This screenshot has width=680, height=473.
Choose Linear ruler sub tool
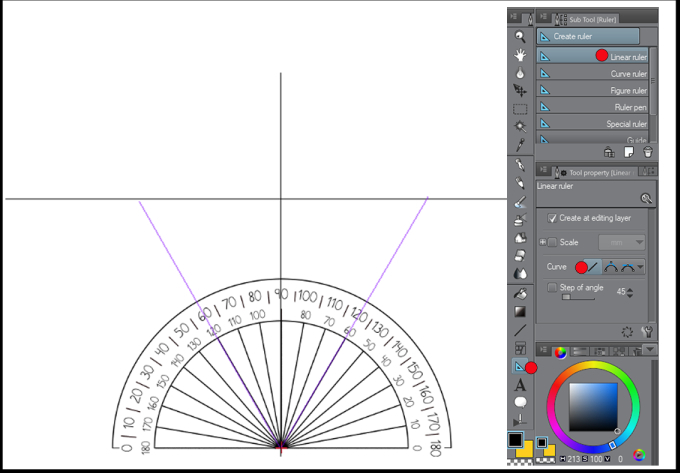[592, 56]
